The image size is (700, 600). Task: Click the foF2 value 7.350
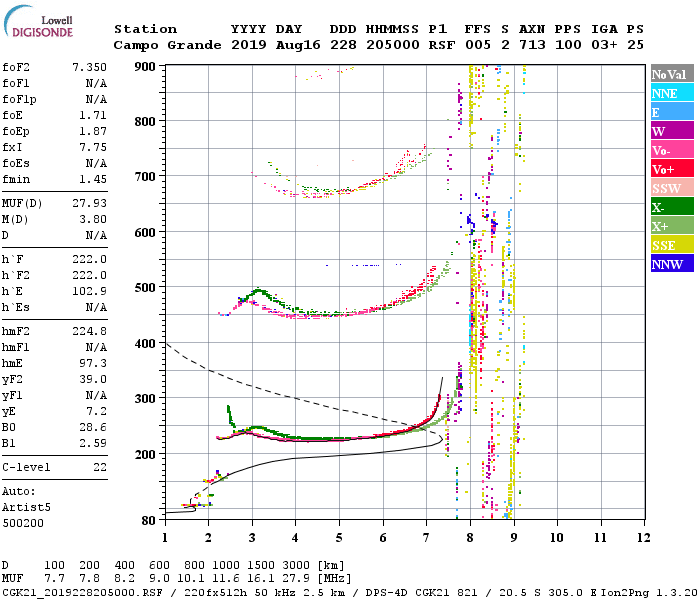coord(89,67)
